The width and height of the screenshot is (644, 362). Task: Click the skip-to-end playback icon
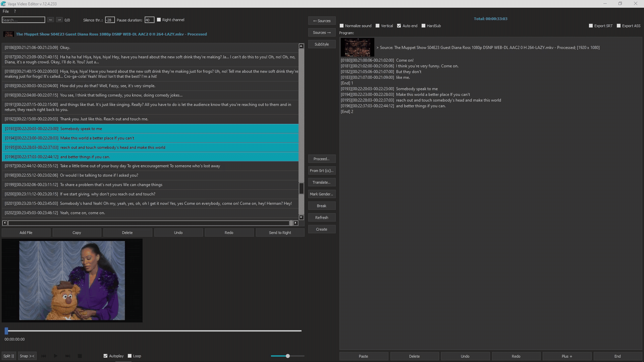68,356
